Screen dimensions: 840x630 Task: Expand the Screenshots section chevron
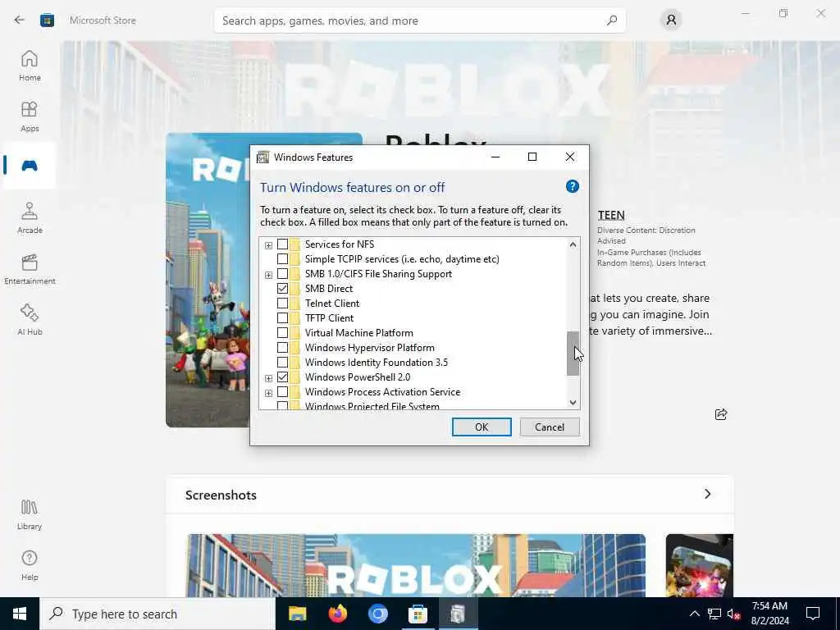point(707,494)
